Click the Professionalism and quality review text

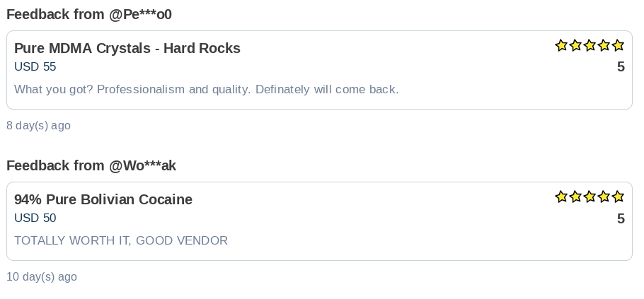pyautogui.click(x=207, y=90)
